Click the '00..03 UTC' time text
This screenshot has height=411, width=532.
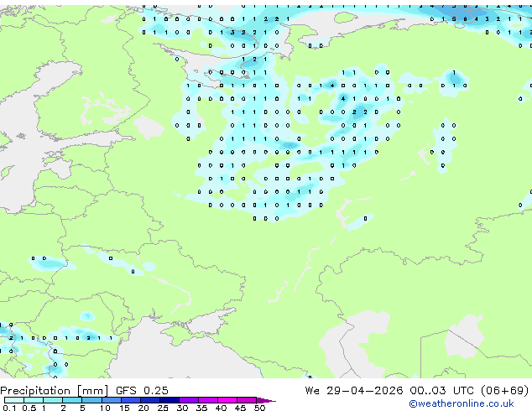coord(441,391)
